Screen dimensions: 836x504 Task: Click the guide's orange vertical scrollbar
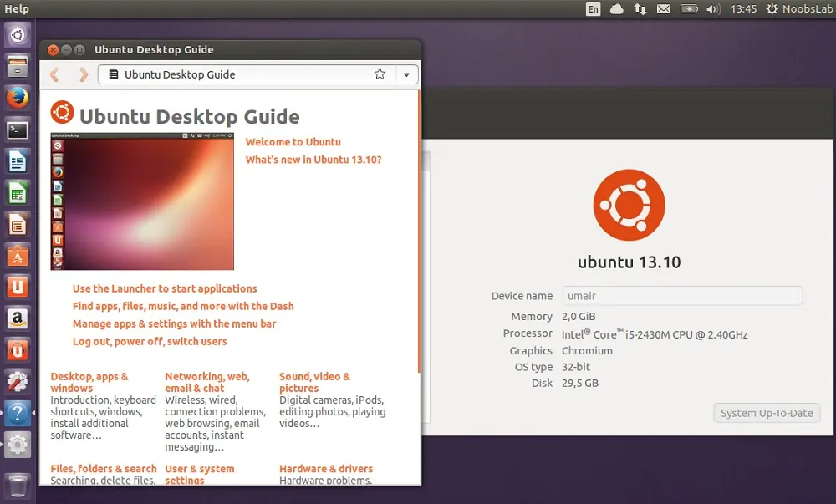coord(420,232)
